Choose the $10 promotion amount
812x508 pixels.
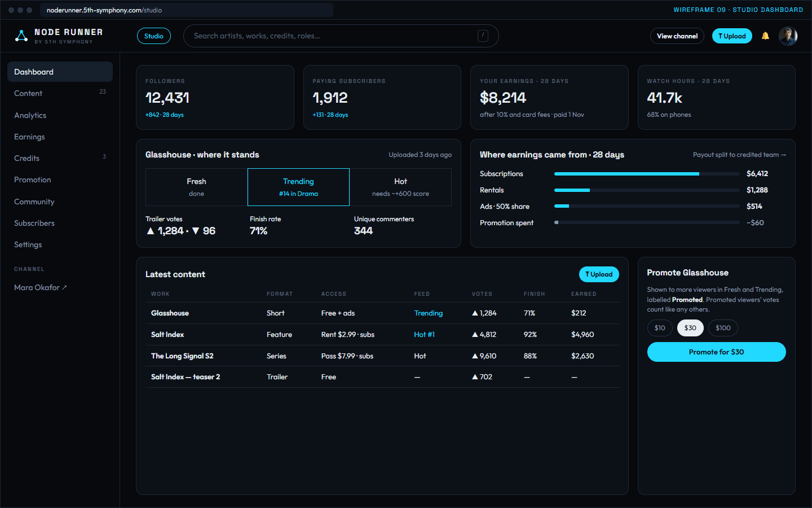pos(660,328)
